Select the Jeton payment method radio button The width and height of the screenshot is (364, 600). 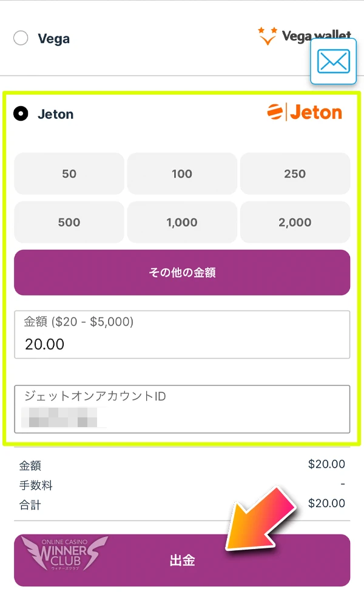click(22, 113)
